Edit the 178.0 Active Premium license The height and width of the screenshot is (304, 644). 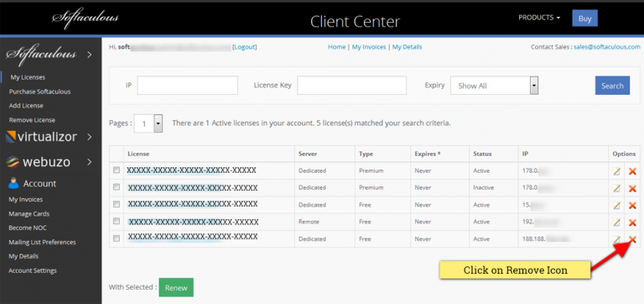pyautogui.click(x=616, y=171)
